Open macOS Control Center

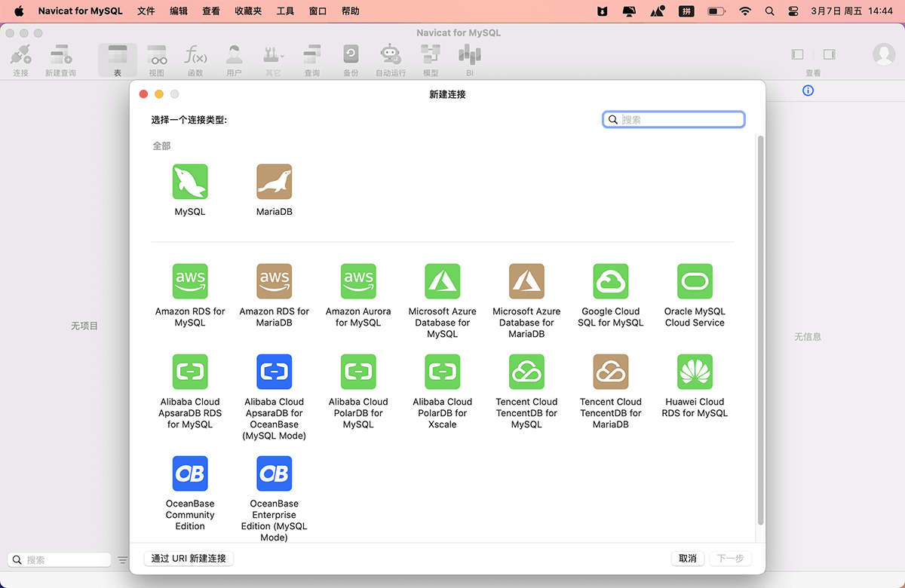(793, 11)
